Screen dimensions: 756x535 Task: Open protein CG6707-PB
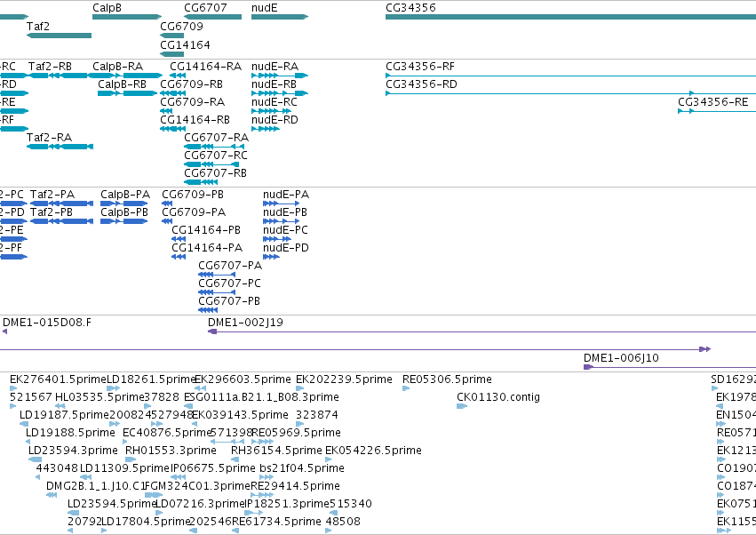pyautogui.click(x=229, y=301)
